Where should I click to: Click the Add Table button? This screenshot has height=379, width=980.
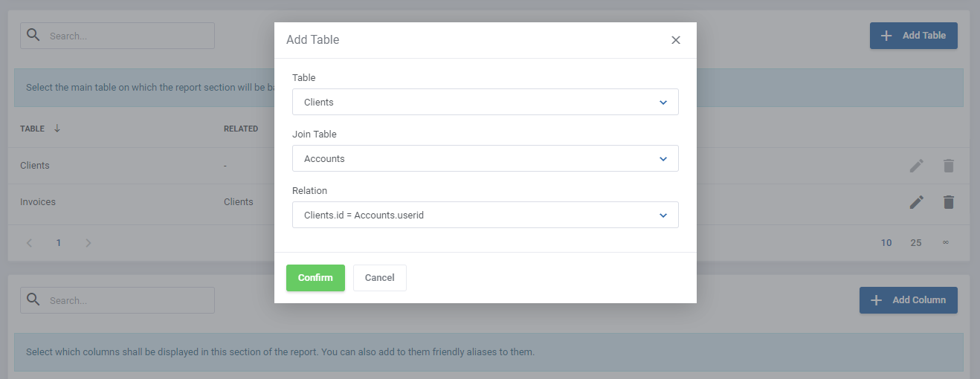913,36
